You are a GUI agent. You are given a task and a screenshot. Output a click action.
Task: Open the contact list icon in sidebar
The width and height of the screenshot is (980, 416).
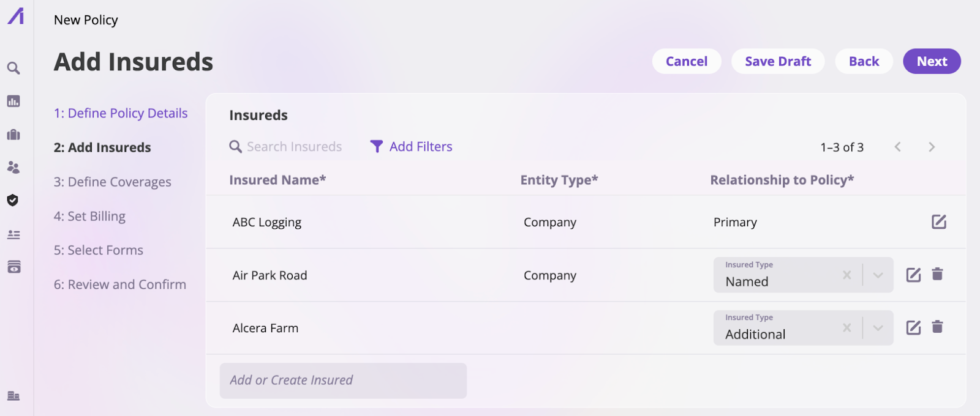coord(13,234)
